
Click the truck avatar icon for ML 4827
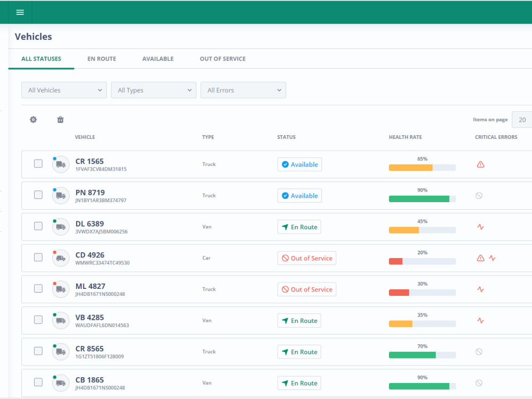point(61,289)
